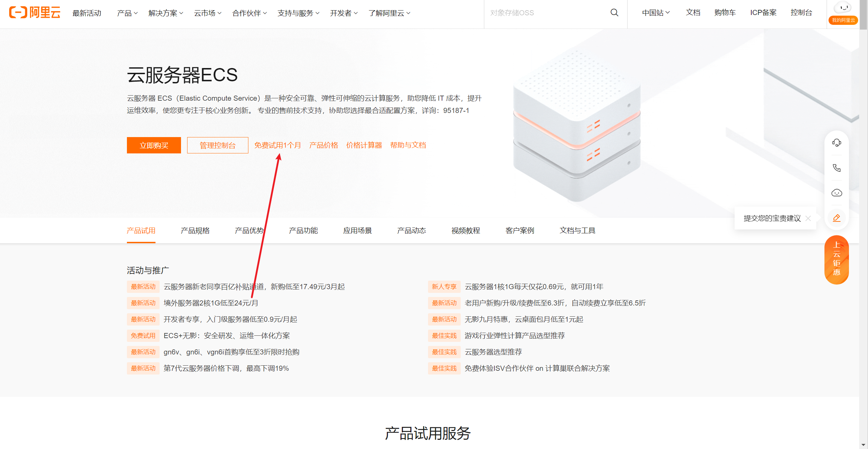
Task: Click the search magnifier icon
Action: (x=614, y=13)
